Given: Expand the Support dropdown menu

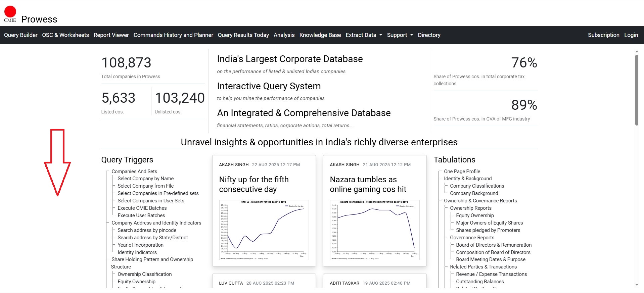Looking at the screenshot, I should tap(400, 35).
